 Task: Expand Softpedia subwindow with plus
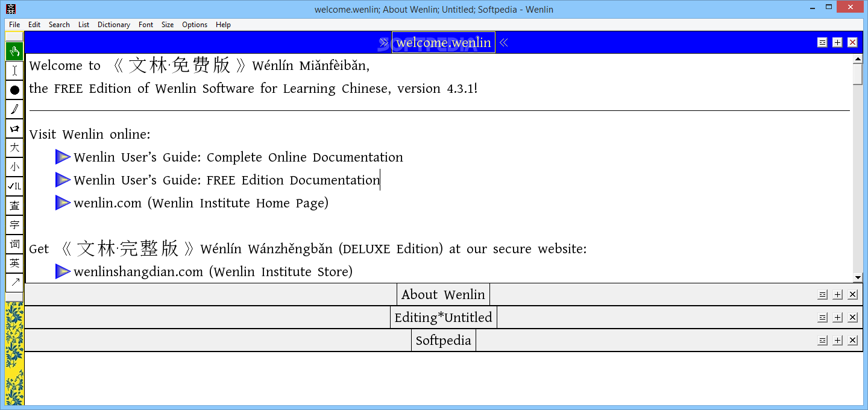(837, 341)
